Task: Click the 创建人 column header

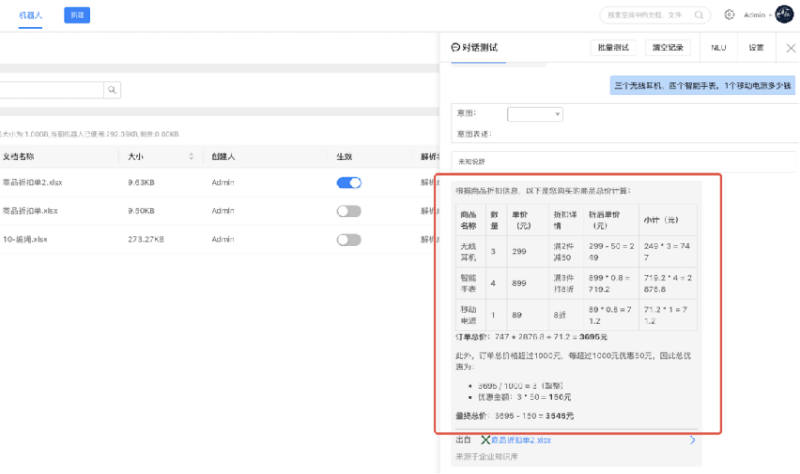Action: pos(223,157)
